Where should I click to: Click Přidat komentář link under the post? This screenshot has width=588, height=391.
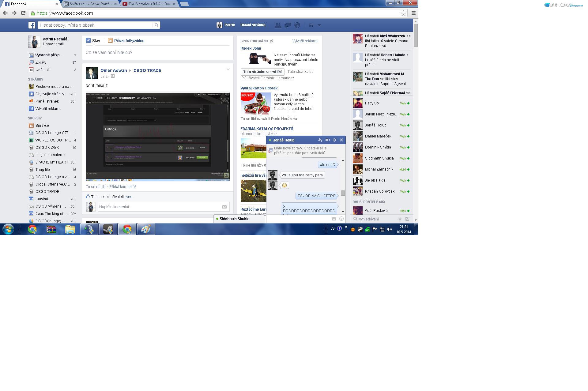point(123,186)
